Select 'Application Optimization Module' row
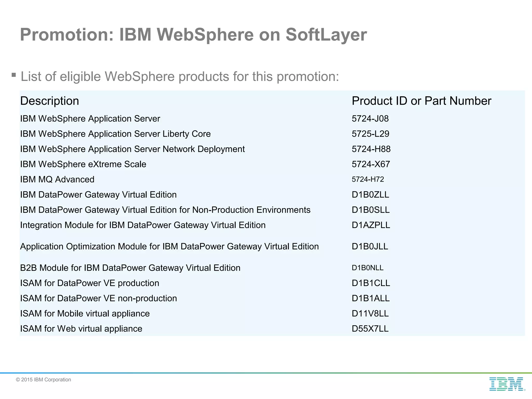The width and height of the screenshot is (532, 399). point(169,247)
